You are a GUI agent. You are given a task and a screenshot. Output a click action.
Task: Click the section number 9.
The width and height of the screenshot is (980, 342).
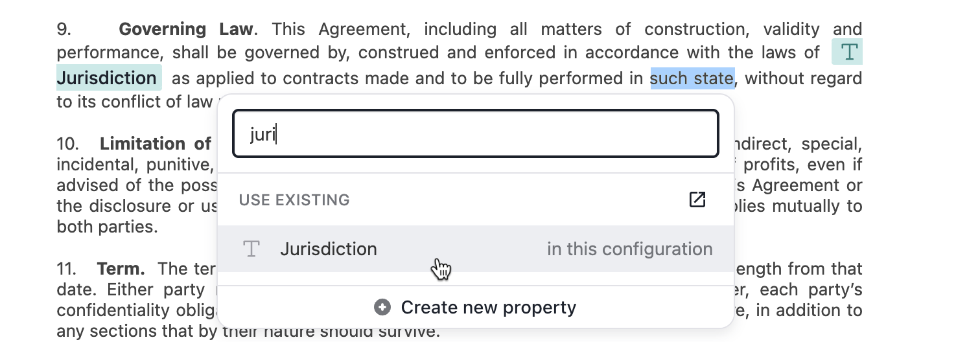click(x=64, y=29)
